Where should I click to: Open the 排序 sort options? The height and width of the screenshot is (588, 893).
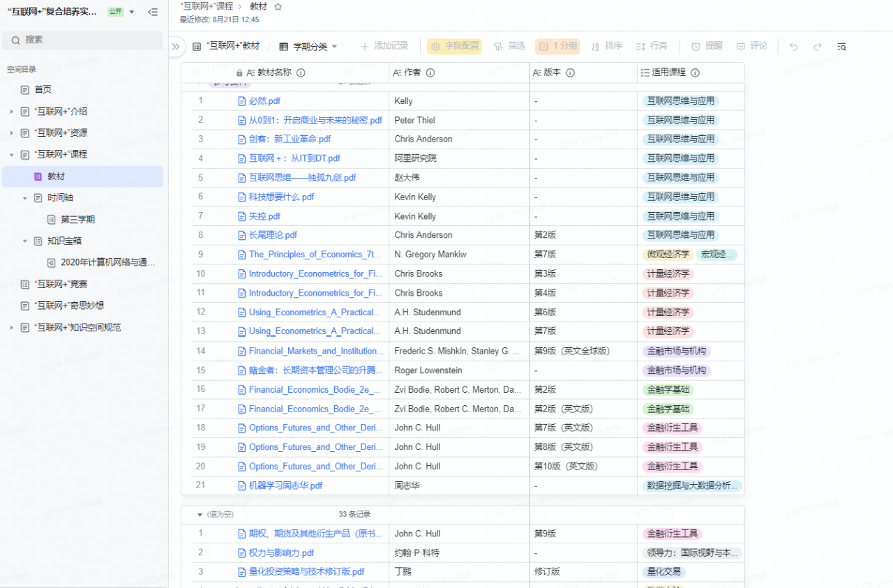(606, 46)
